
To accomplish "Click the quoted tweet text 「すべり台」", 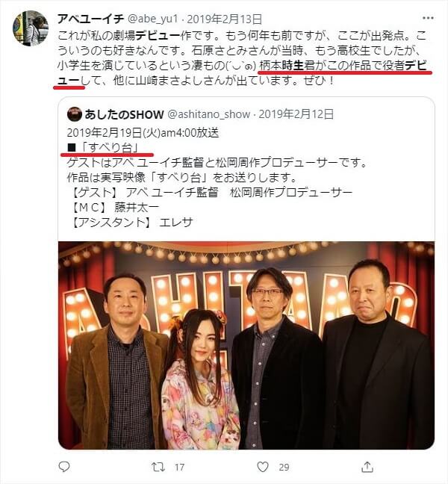I will 110,148.
